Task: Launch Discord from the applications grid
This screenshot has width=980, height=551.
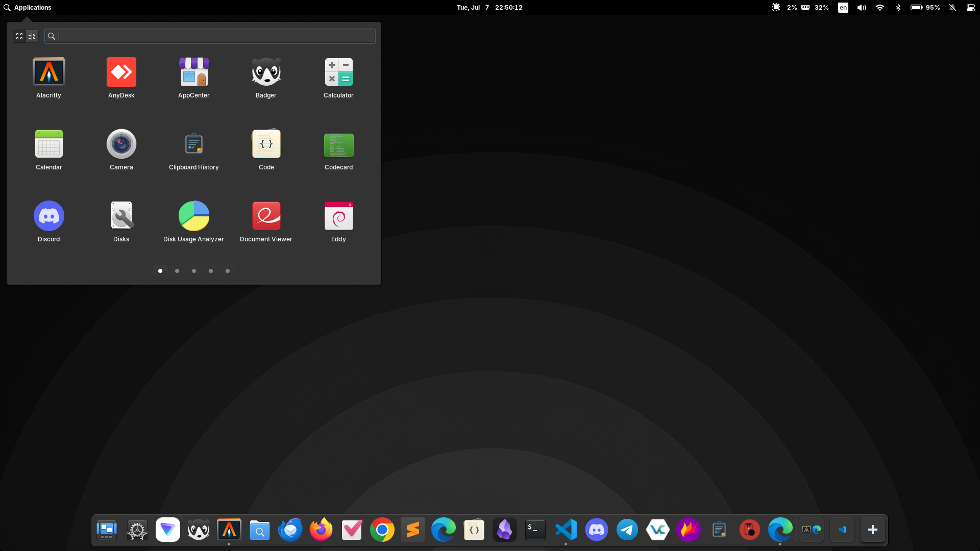Action: point(49,222)
